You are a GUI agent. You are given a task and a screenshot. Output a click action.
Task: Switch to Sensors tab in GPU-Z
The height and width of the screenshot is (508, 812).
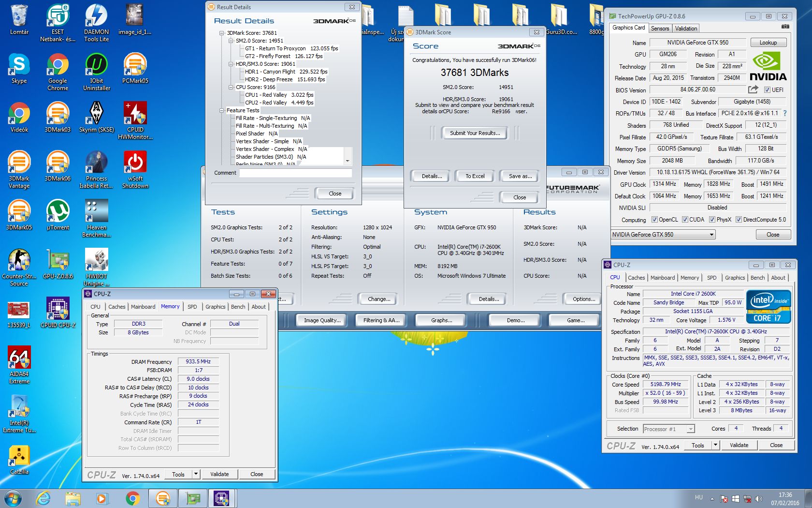[x=660, y=29]
